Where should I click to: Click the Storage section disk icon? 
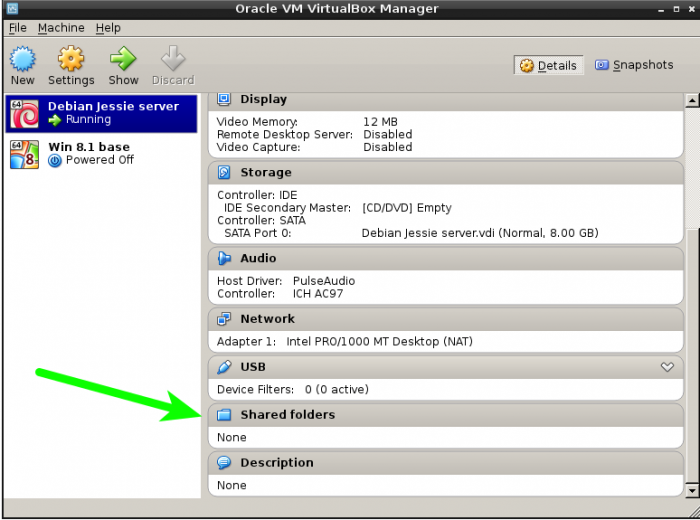click(224, 172)
